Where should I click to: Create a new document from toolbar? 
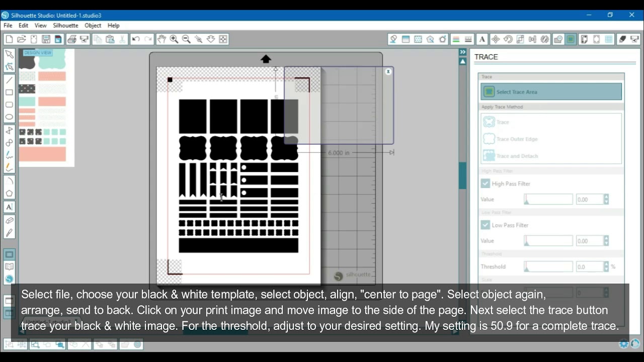pyautogui.click(x=9, y=39)
